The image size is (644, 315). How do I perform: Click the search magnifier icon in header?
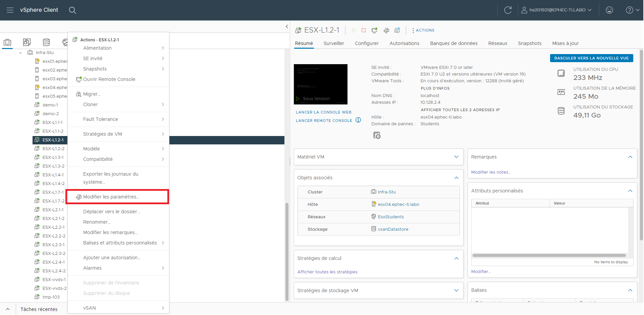coord(72,10)
